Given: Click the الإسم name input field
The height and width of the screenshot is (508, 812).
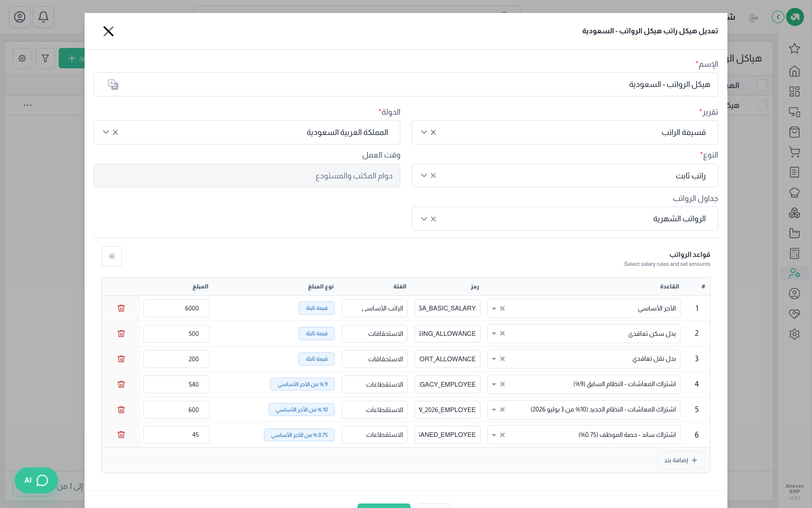Looking at the screenshot, I should [x=406, y=85].
